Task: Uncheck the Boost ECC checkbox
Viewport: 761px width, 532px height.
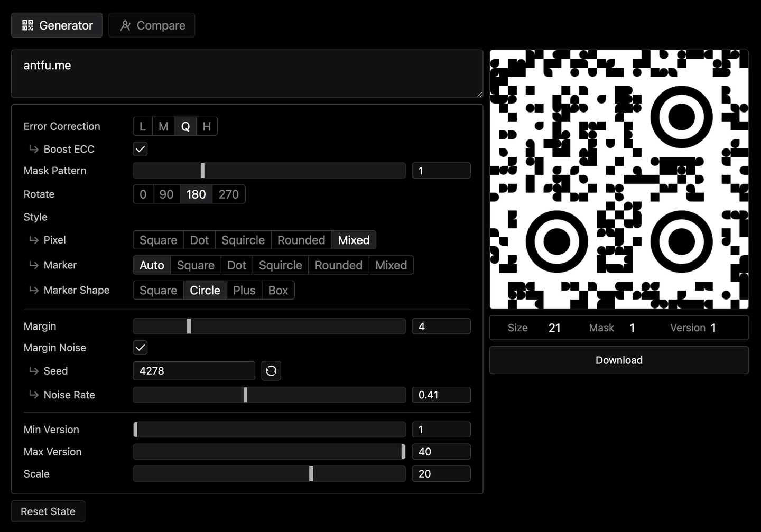Action: tap(140, 148)
